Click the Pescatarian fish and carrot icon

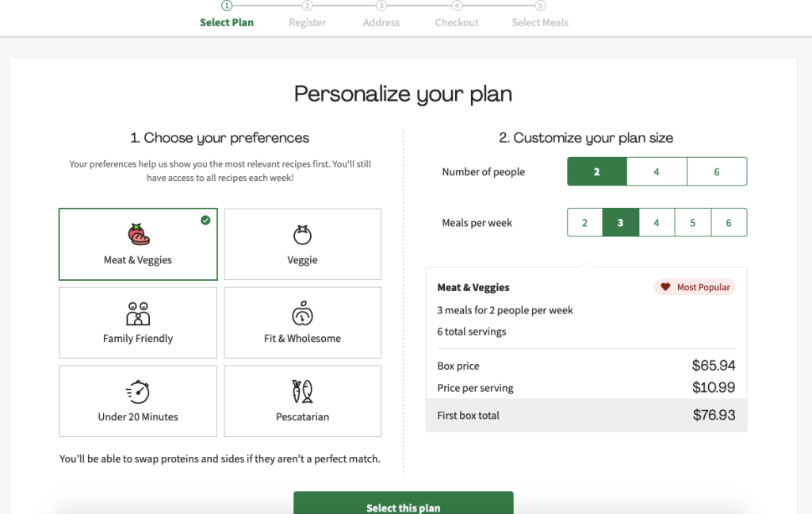pyautogui.click(x=302, y=392)
